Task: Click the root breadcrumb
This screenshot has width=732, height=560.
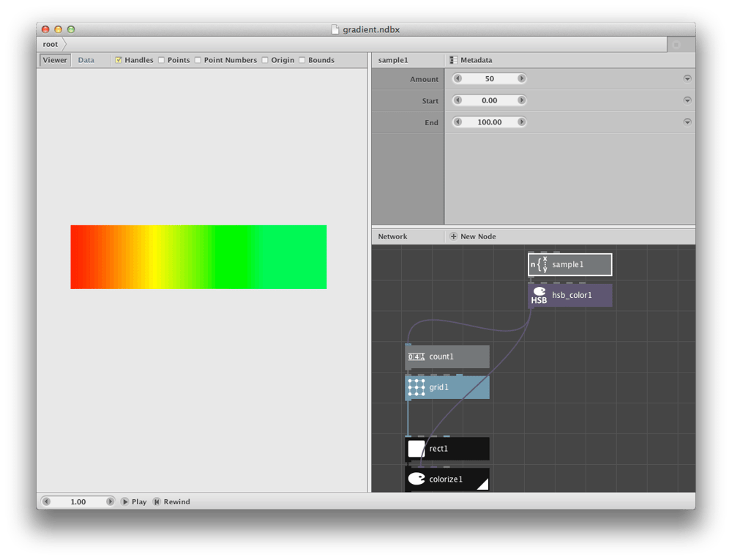Action: tap(51, 45)
